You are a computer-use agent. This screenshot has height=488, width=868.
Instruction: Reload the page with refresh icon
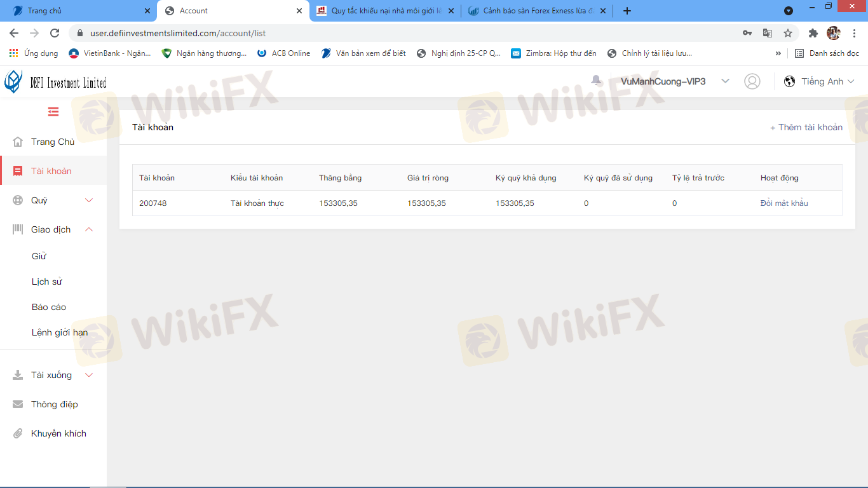[x=55, y=33]
